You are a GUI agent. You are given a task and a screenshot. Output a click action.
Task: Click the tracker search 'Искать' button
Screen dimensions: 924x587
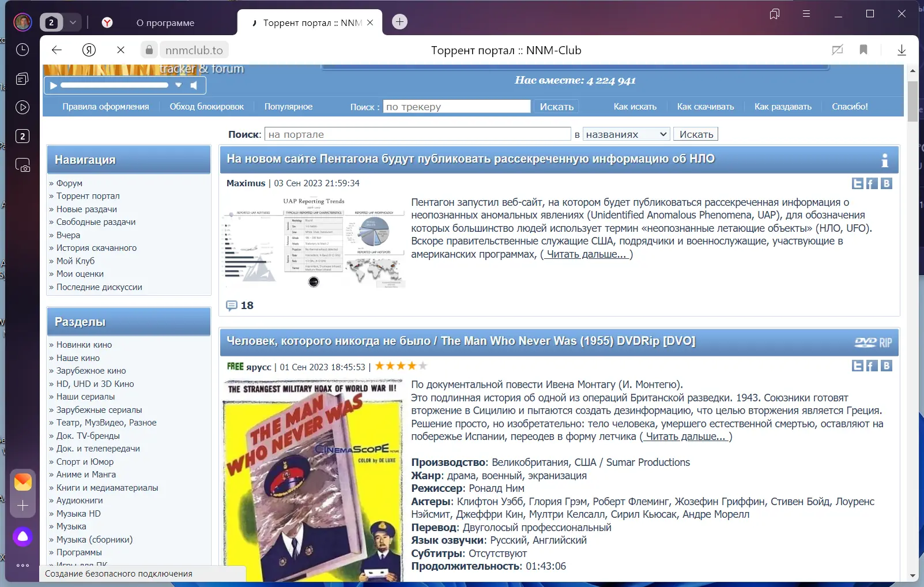557,107
